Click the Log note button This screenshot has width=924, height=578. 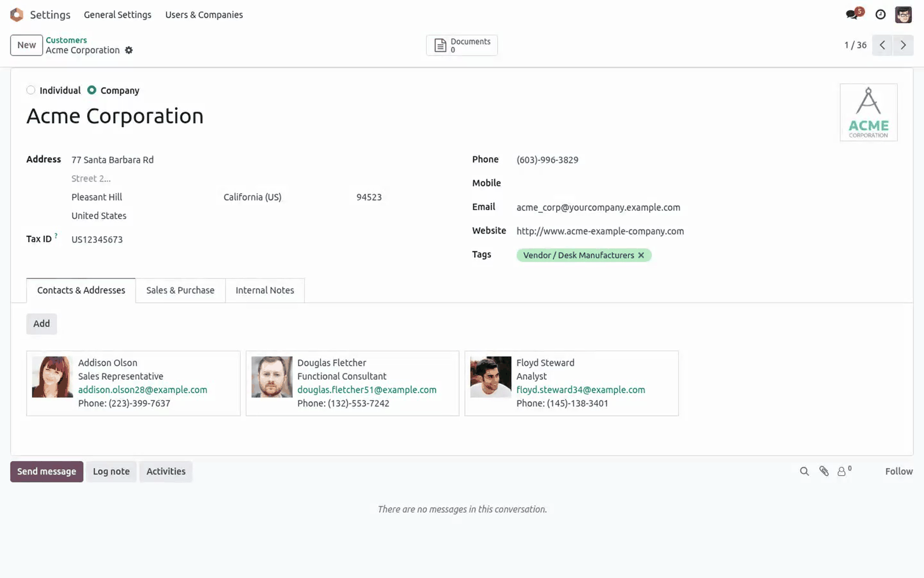[111, 472]
